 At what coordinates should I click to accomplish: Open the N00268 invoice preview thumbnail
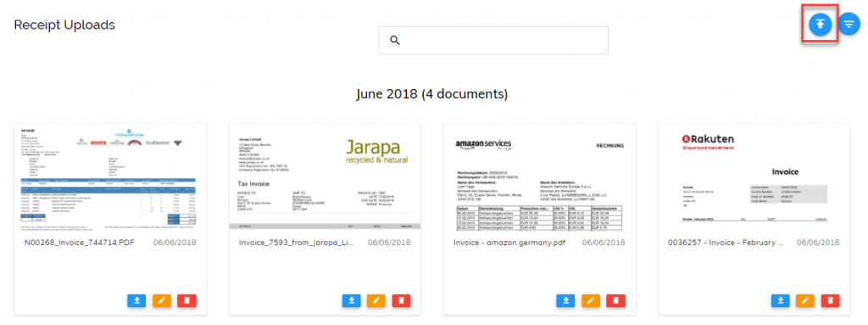(x=110, y=176)
